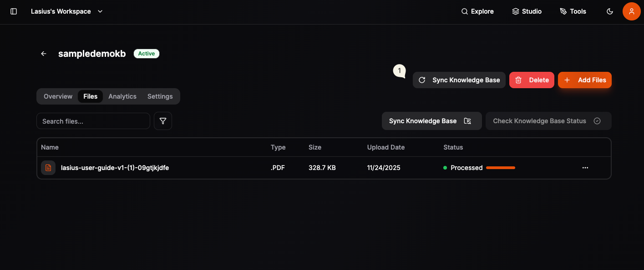Viewport: 644px width, 270px height.
Task: Open the Settings tab
Action: coord(160,96)
